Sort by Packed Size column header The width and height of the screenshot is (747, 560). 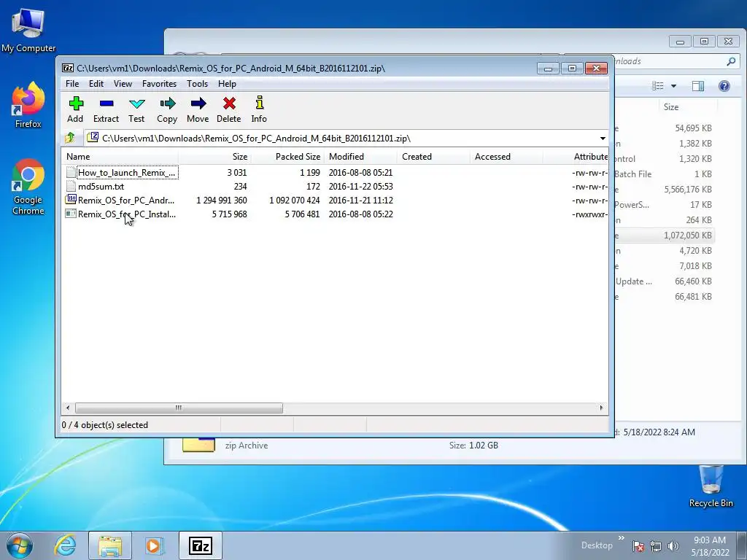pyautogui.click(x=287, y=156)
